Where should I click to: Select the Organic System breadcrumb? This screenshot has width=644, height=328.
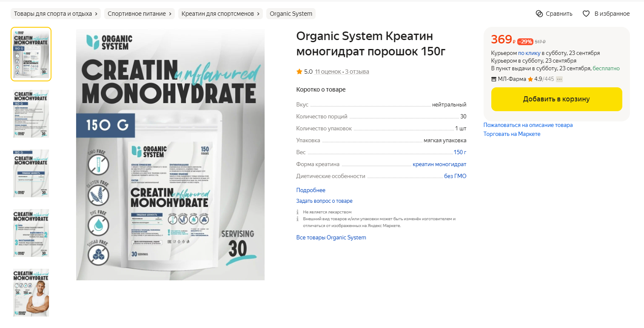click(x=291, y=14)
